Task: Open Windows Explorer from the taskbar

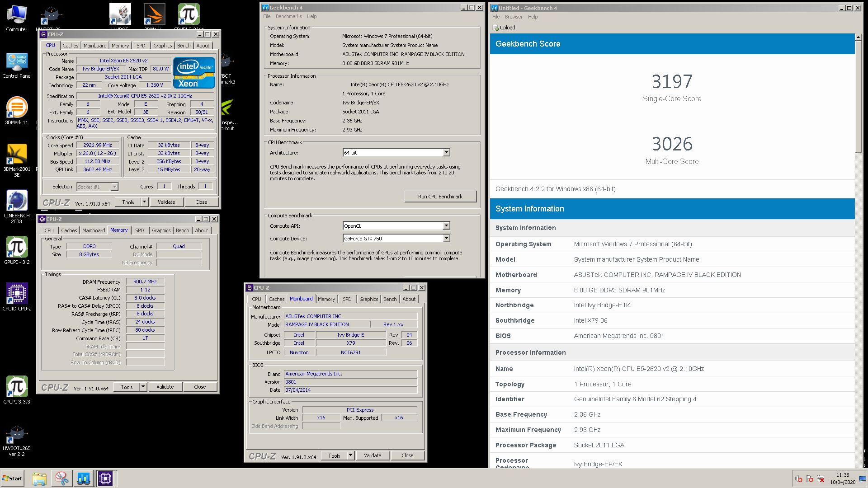Action: coord(39,479)
